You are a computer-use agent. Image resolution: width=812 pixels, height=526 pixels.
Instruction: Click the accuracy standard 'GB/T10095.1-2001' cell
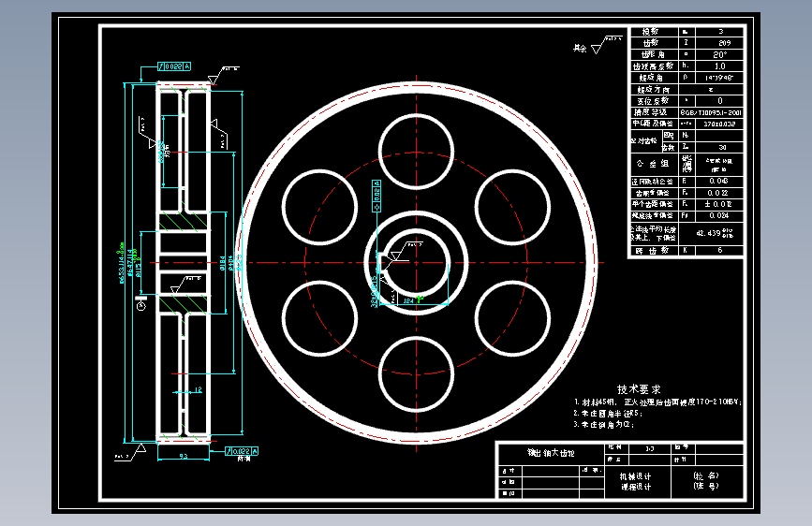pos(711,112)
